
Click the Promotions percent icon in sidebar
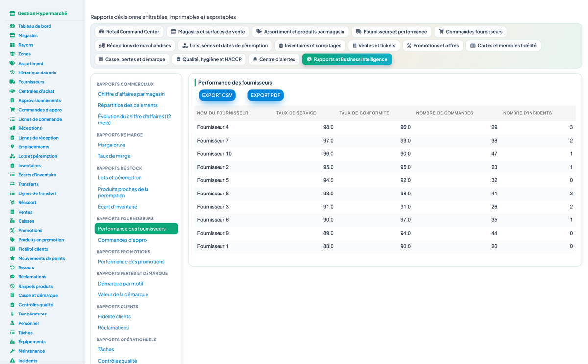point(12,230)
